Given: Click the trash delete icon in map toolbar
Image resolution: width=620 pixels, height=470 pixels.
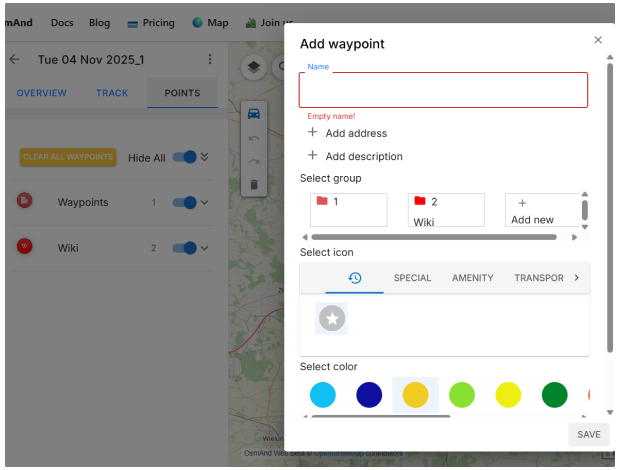Looking at the screenshot, I should (254, 184).
